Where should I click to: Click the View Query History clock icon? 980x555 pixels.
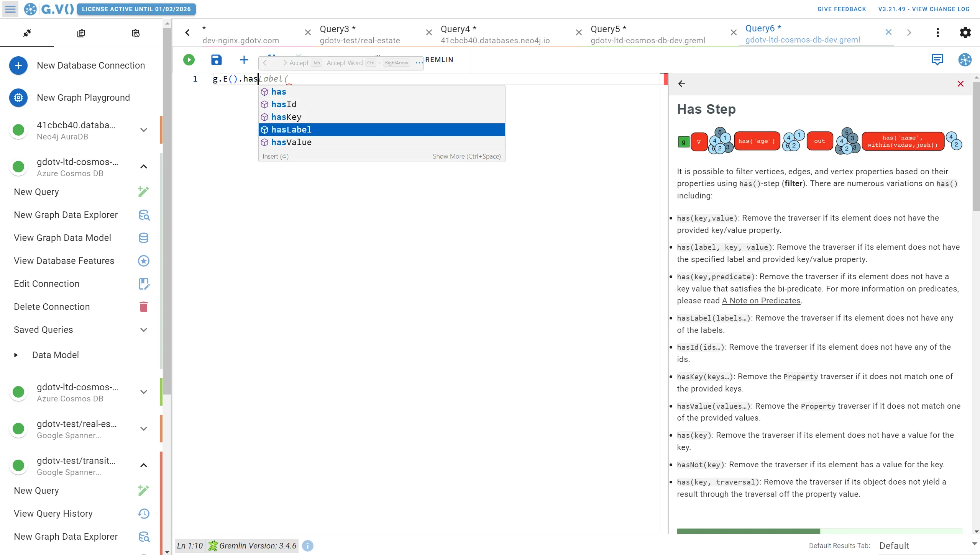point(144,514)
